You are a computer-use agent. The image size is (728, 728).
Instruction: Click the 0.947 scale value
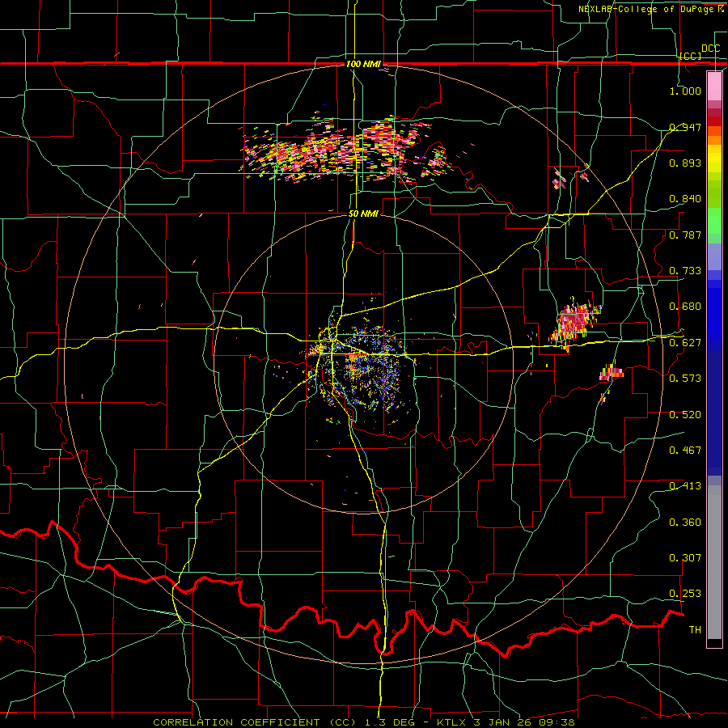[685, 127]
